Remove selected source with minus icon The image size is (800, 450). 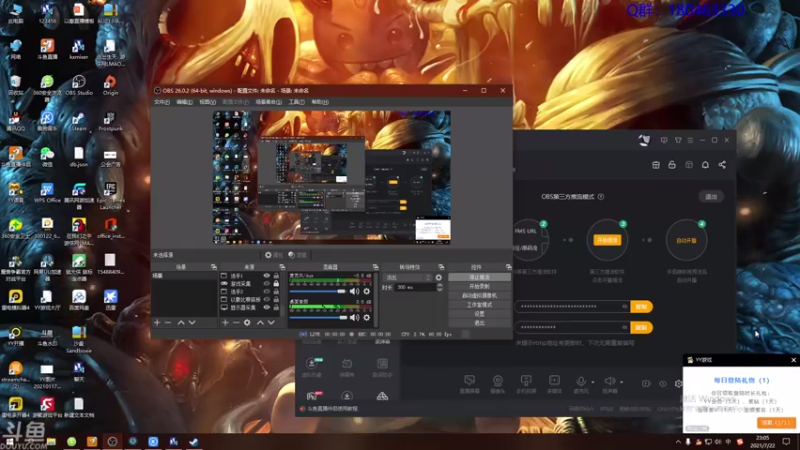click(x=236, y=322)
